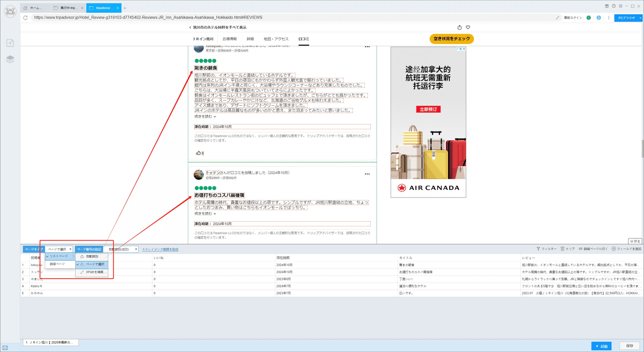
Task: Click the 保存 save button
Action: 630,346
